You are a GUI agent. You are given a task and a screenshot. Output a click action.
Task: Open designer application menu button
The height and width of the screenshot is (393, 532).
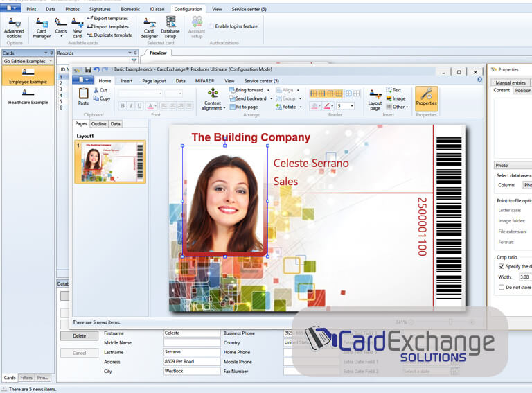83,80
